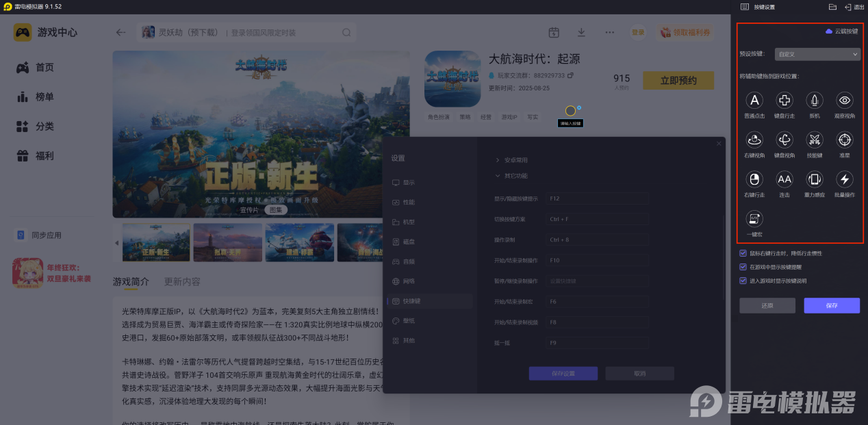The image size is (868, 425).
Task: Select the 重力感应 gravity sensor icon
Action: 815,179
